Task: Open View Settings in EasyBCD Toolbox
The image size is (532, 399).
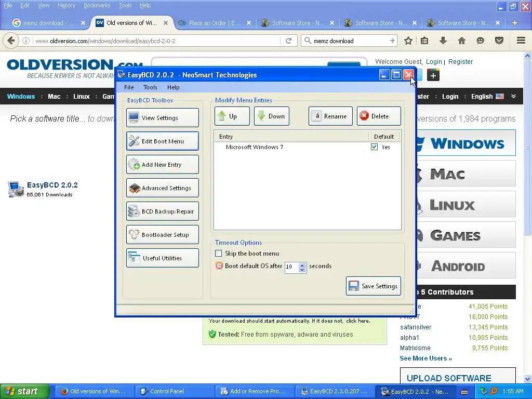Action: tap(163, 118)
